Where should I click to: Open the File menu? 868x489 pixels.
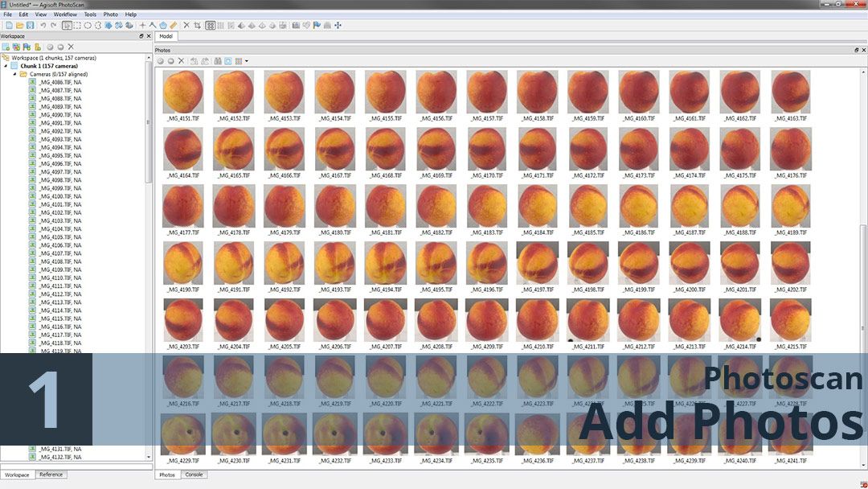click(8, 14)
